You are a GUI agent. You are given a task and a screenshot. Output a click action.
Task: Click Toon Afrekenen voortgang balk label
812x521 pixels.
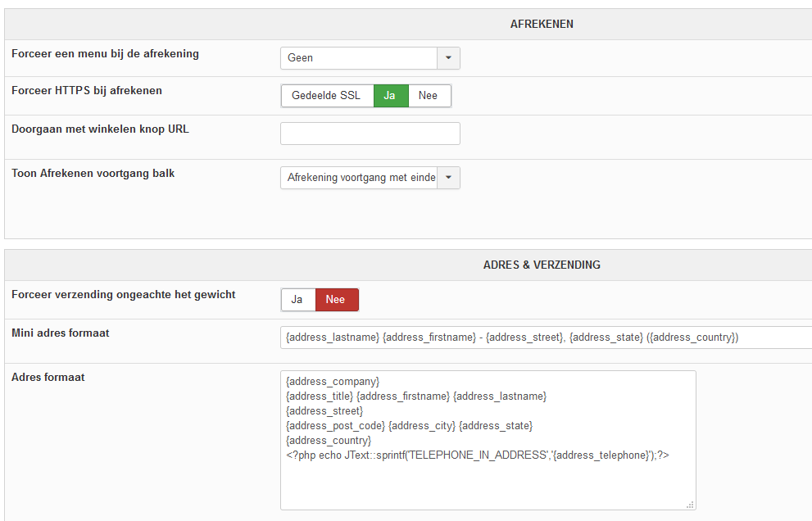(93, 174)
